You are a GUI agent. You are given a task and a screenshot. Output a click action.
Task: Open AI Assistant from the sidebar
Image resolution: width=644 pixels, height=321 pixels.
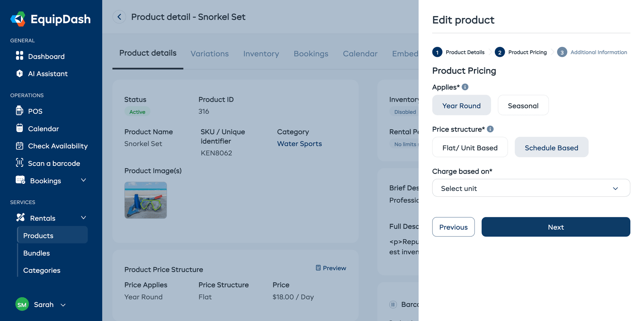pyautogui.click(x=48, y=74)
